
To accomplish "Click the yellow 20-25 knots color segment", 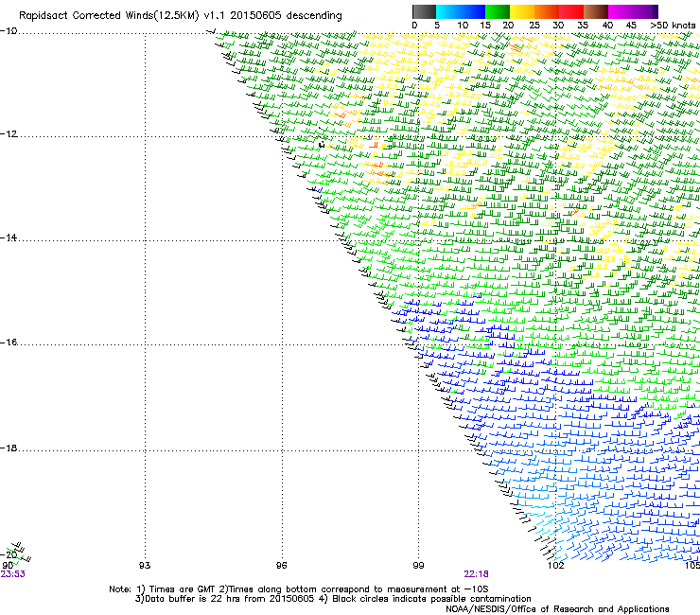I will click(522, 11).
